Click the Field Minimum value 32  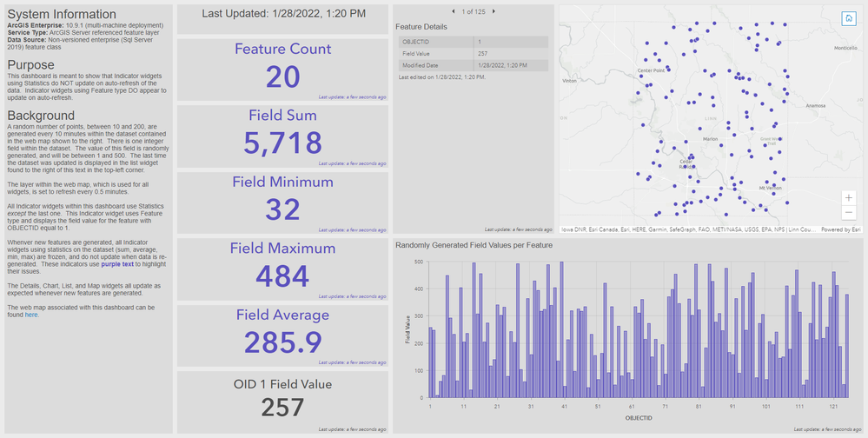pyautogui.click(x=283, y=209)
